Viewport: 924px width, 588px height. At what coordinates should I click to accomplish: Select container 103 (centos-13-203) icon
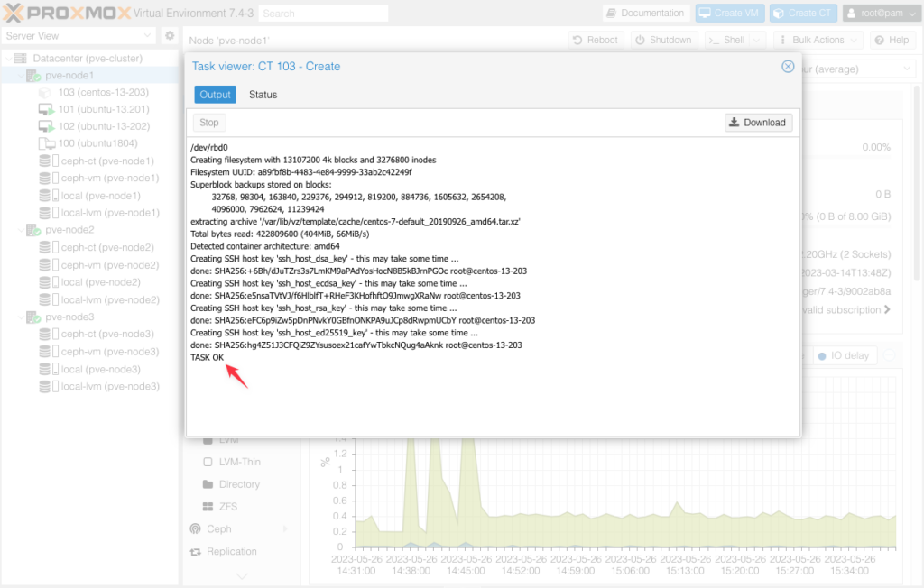[x=45, y=93]
